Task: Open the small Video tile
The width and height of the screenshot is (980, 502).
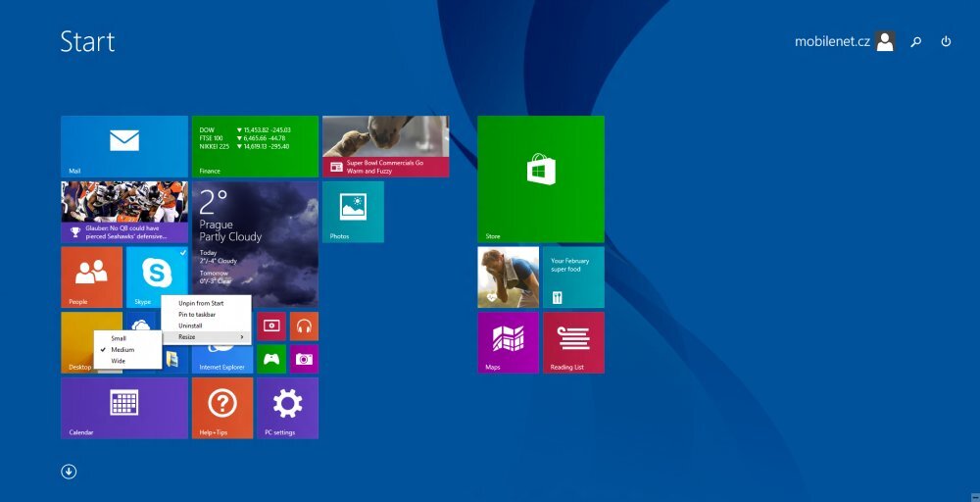Action: (x=271, y=326)
